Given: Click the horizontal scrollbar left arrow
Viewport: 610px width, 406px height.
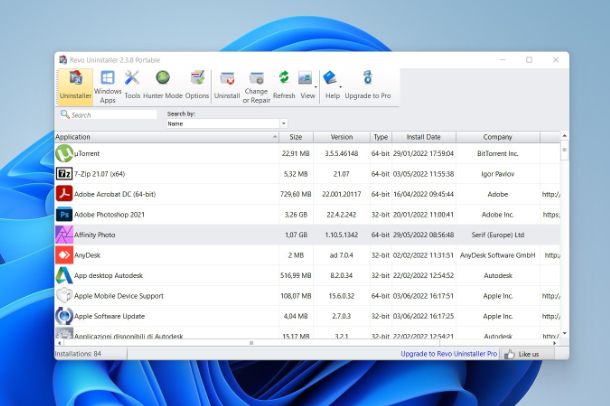Looking at the screenshot, I should (59, 343).
